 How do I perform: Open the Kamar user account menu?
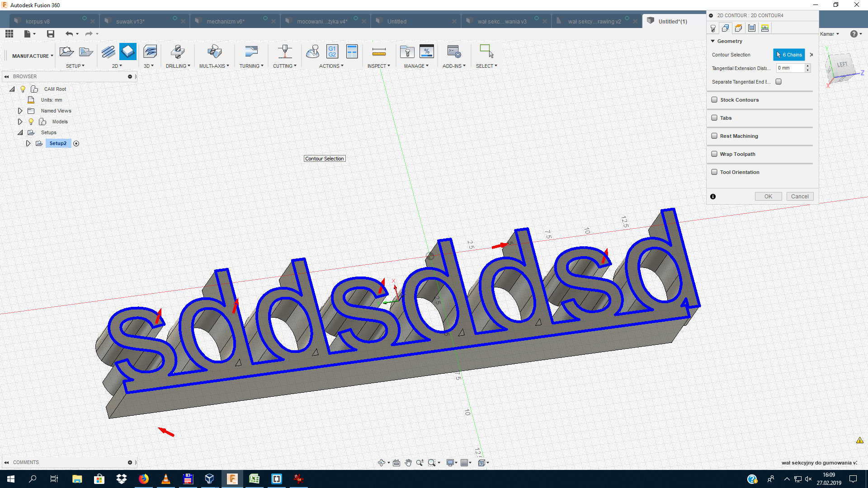click(x=830, y=34)
